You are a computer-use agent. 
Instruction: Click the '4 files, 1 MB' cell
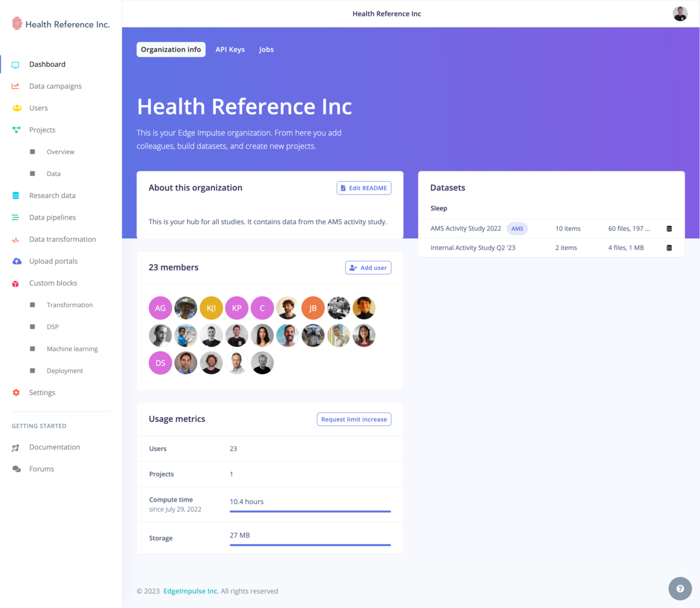[x=626, y=247]
